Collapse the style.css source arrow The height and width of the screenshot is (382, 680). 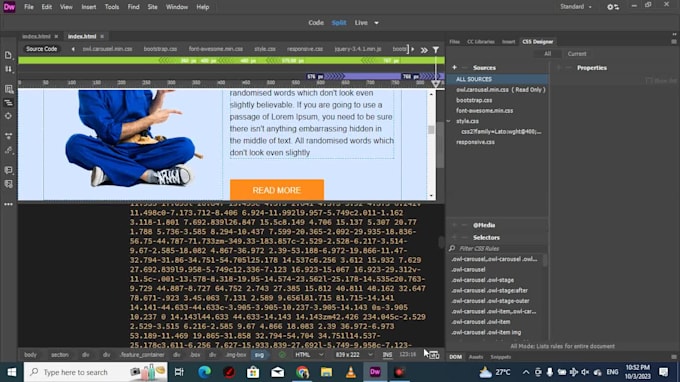click(448, 121)
